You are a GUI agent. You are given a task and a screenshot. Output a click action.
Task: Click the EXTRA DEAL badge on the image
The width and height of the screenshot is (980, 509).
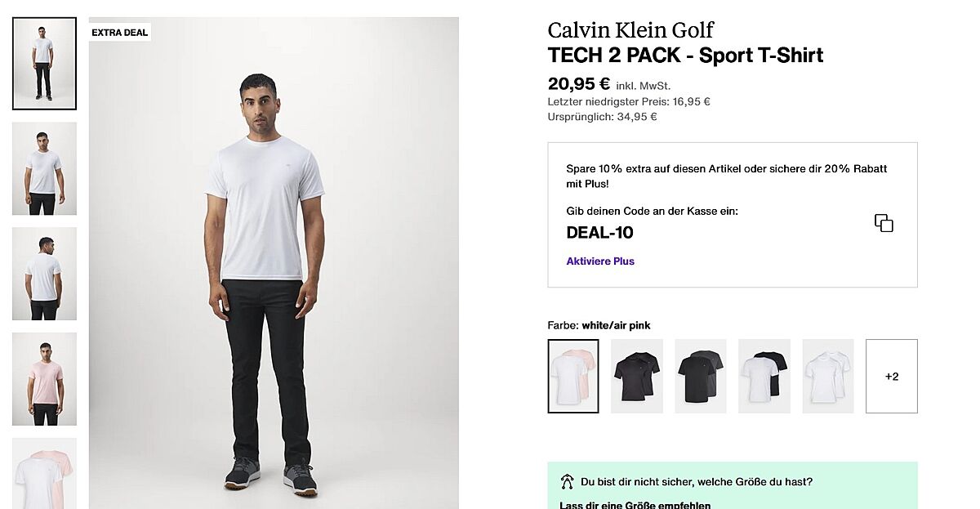120,33
